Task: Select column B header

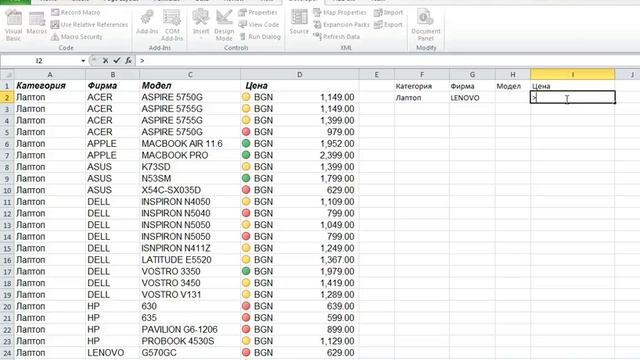Action: click(x=113, y=75)
